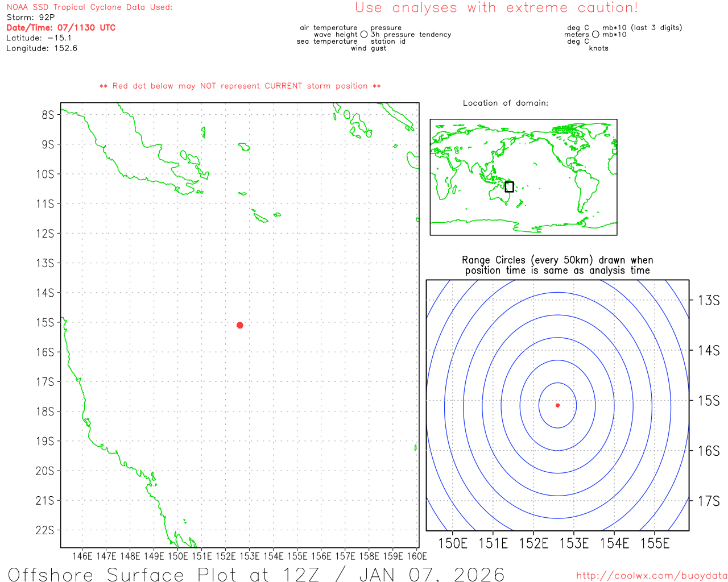Click the '152E' label on range circles plot

tap(533, 543)
